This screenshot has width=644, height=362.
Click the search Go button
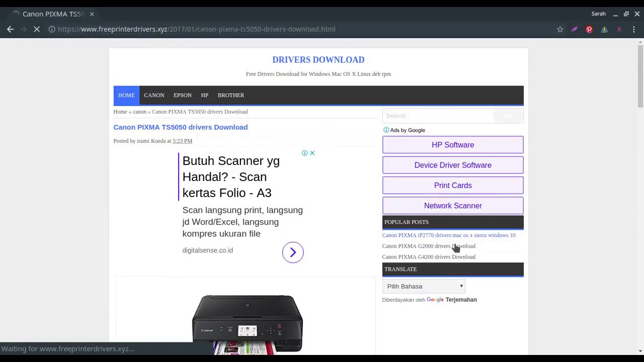509,116
